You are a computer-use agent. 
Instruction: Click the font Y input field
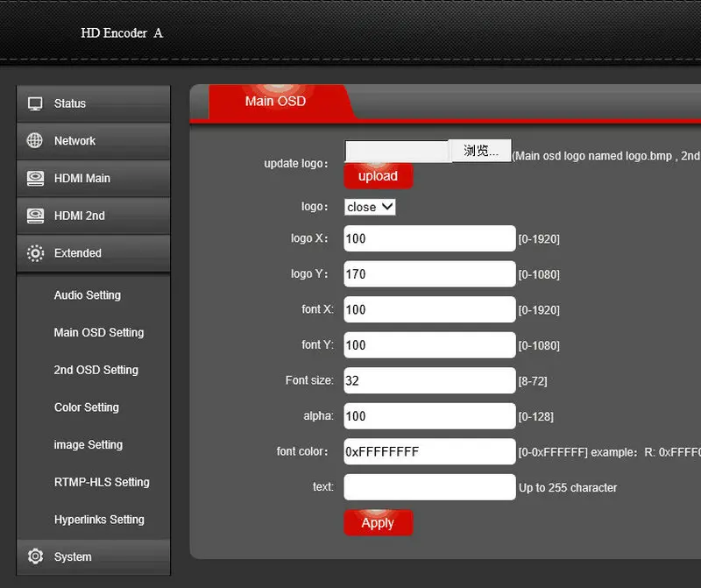(x=429, y=344)
